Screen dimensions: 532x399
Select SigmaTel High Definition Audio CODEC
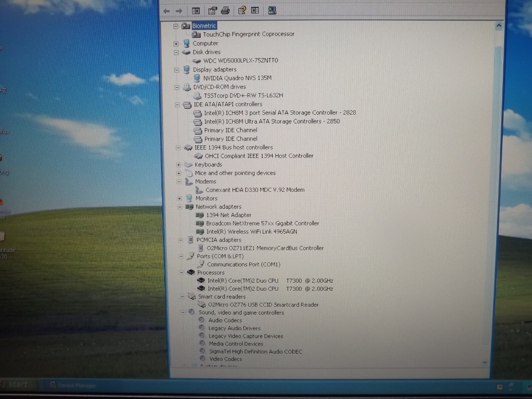(256, 351)
